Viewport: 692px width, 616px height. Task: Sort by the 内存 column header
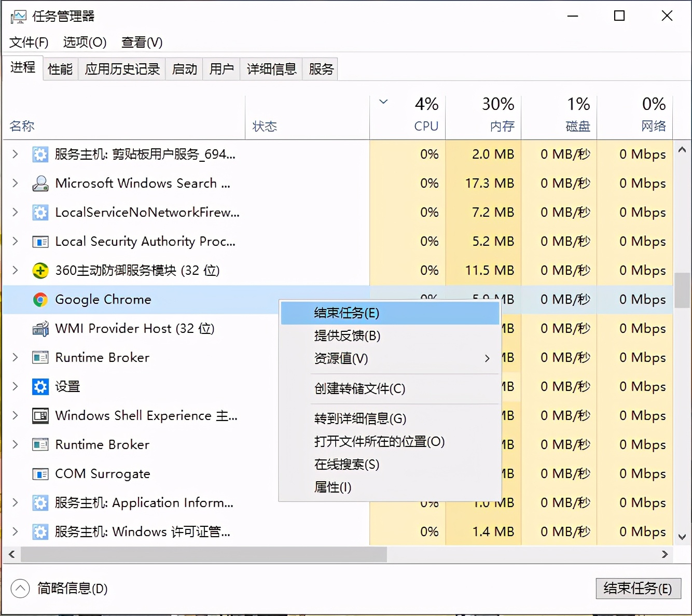coord(483,117)
